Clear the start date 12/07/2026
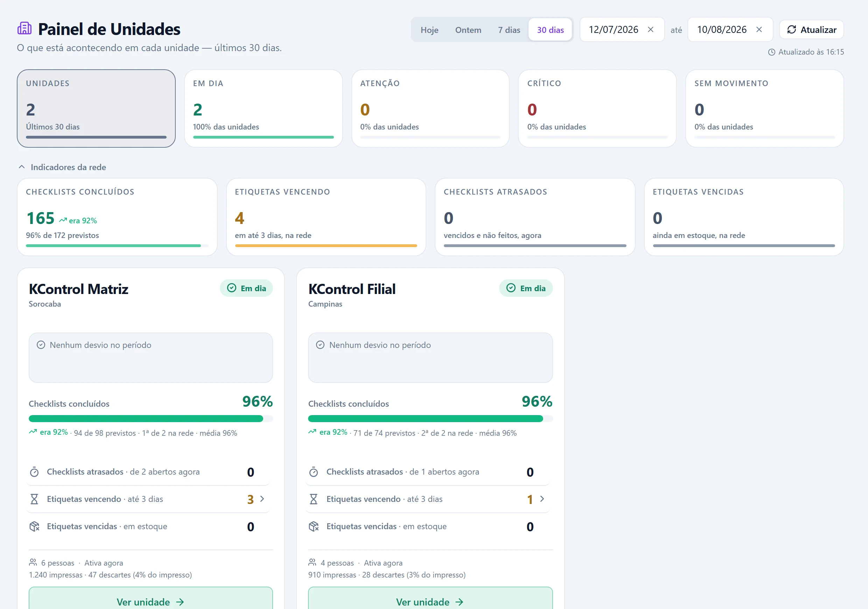This screenshot has width=868, height=609. [651, 29]
